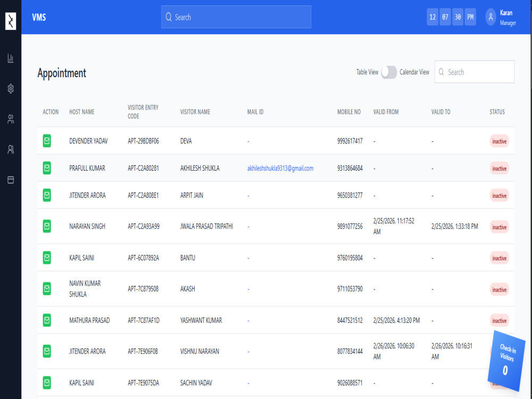The width and height of the screenshot is (532, 399).
Task: Click the minute box showing 07
Action: tap(445, 17)
